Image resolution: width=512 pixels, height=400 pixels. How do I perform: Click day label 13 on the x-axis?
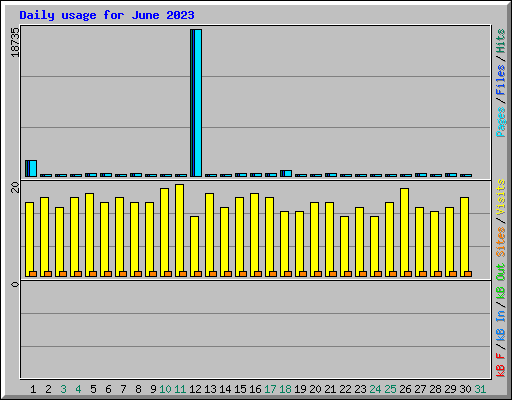click(210, 389)
